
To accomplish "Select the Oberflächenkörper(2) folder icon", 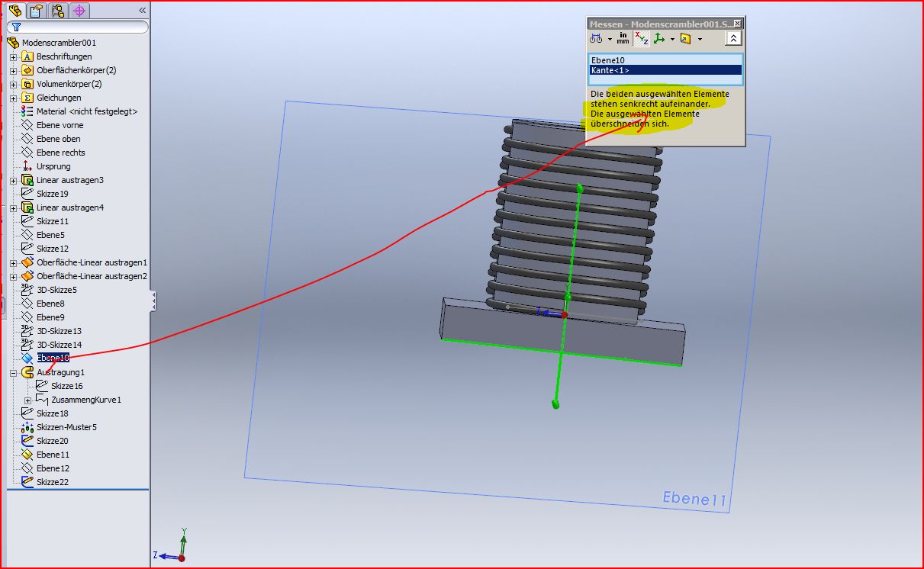I will 27,70.
